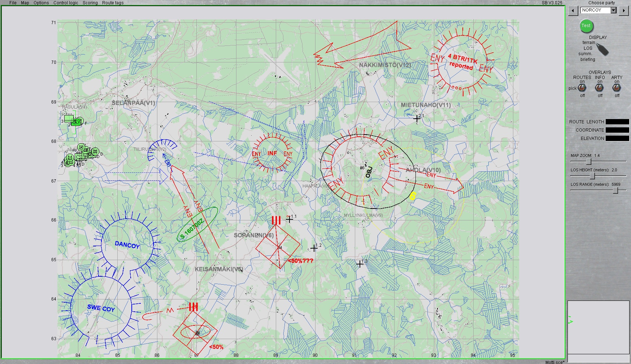The height and width of the screenshot is (364, 631).
Task: Click the previous party left arrow
Action: (x=573, y=11)
